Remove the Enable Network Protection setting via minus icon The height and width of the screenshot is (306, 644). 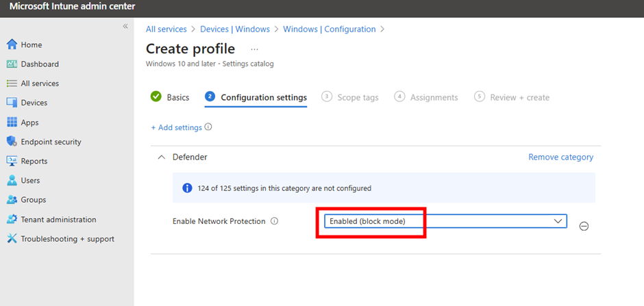coord(584,226)
